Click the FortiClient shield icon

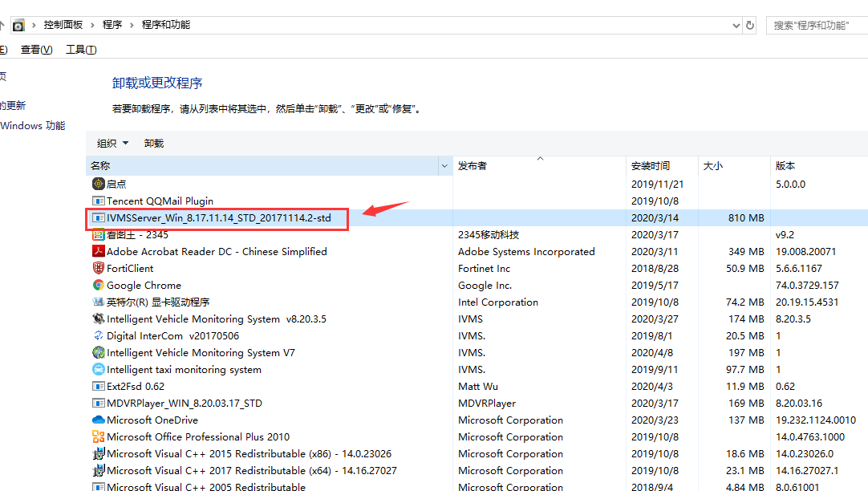click(99, 269)
